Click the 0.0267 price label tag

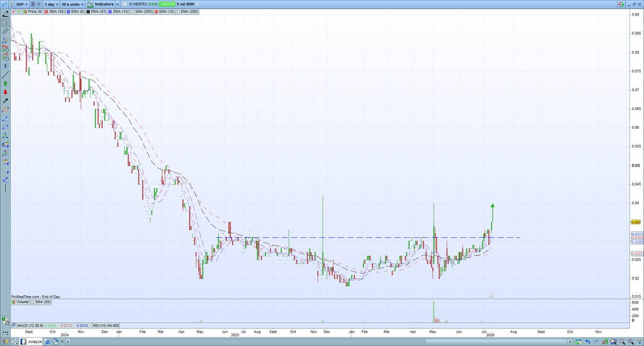pos(636,253)
